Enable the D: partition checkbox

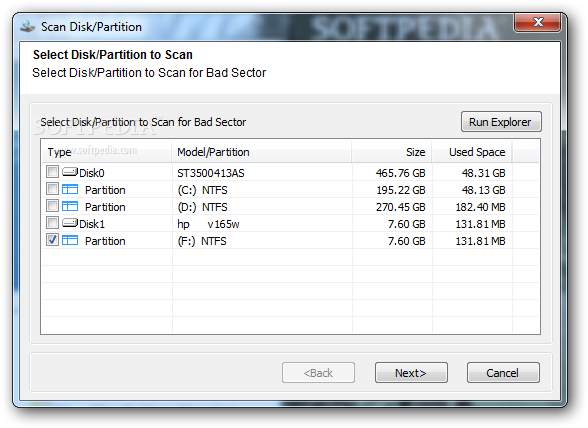(52, 206)
